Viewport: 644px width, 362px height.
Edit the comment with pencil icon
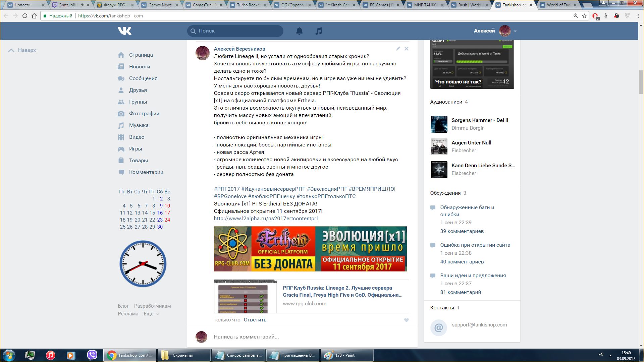(x=398, y=49)
